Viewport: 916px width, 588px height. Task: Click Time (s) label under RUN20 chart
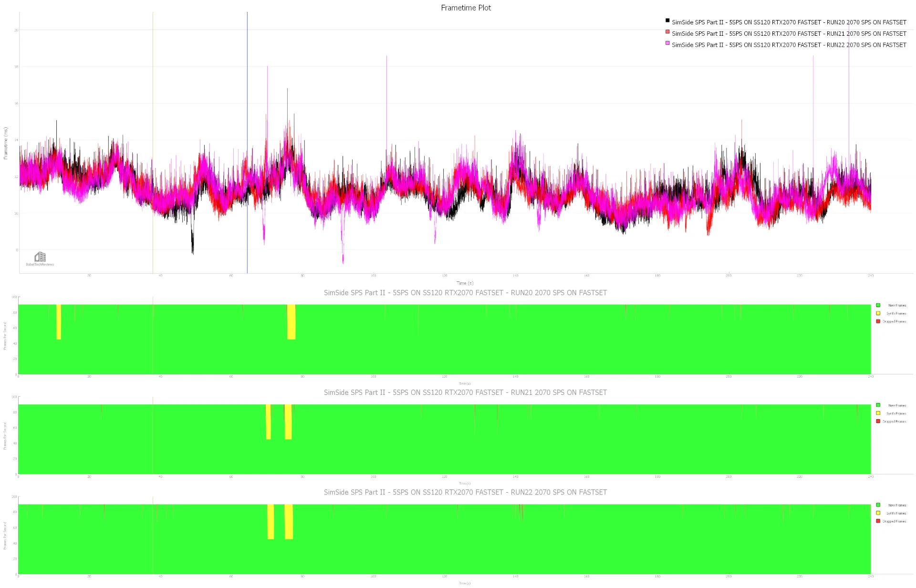click(x=465, y=383)
